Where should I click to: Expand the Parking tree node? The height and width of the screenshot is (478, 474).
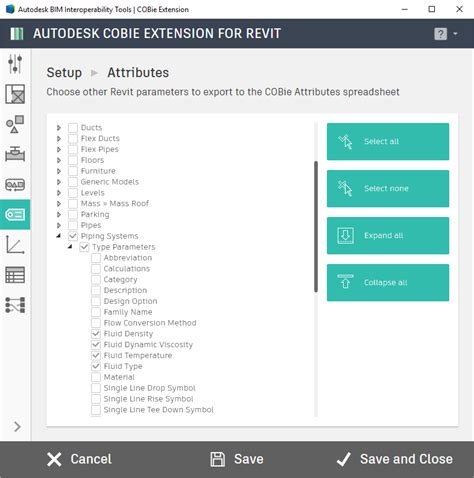point(59,214)
